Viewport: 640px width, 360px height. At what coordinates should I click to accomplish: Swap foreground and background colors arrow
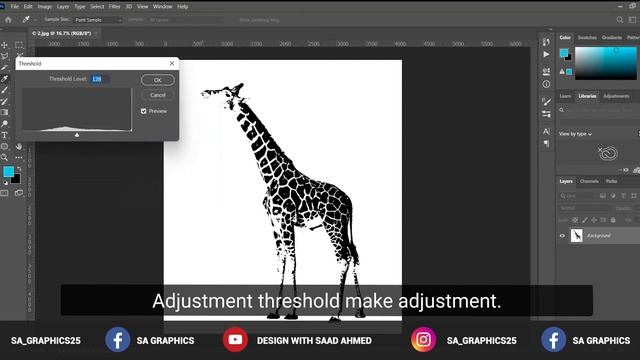pyautogui.click(x=19, y=168)
